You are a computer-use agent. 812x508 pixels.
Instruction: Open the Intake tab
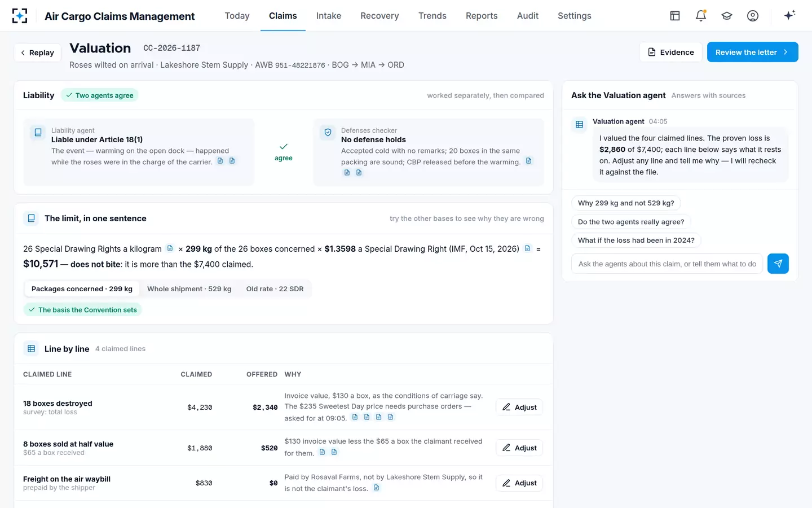(329, 16)
